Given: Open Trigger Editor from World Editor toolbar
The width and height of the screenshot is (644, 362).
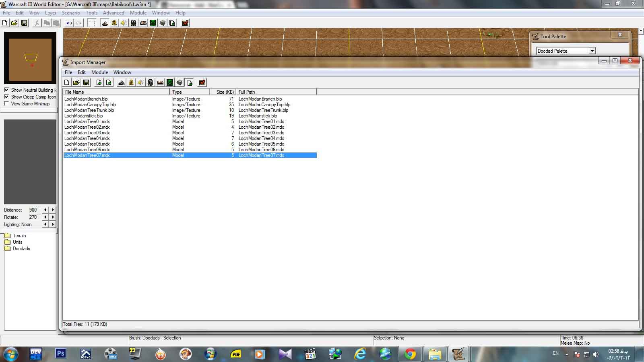Looking at the screenshot, I should pos(114,23).
